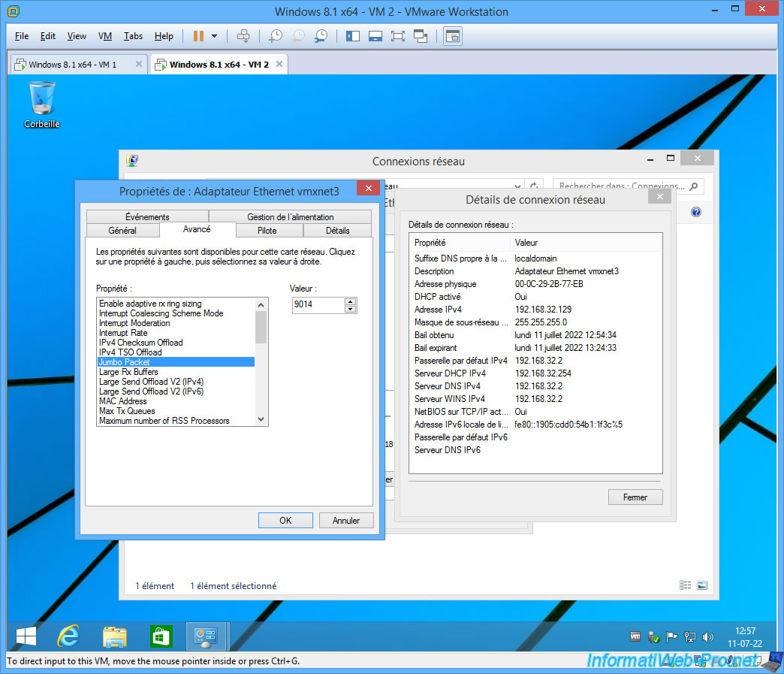The height and width of the screenshot is (674, 784).
Task: Click the Adresse IPv4 row in details
Action: (x=535, y=310)
